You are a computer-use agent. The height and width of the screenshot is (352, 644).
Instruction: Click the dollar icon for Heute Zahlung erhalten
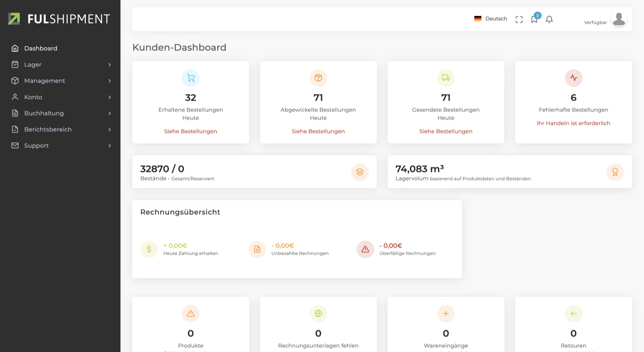(x=149, y=249)
